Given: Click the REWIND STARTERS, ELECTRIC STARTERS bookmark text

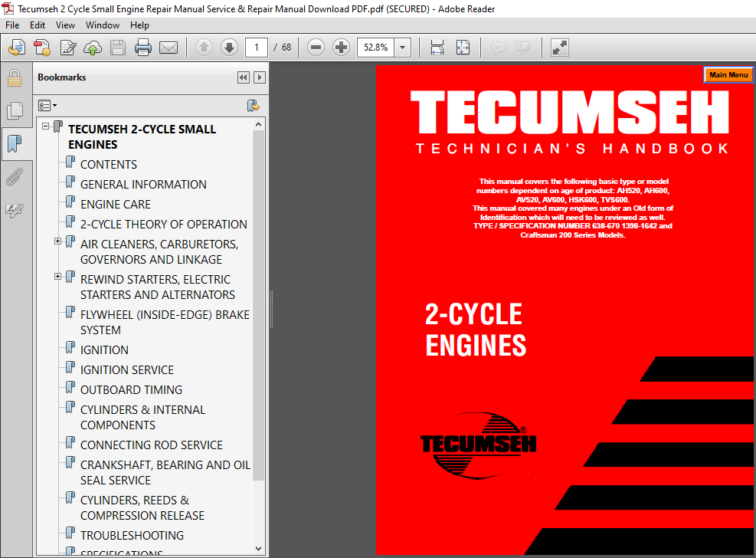Looking at the screenshot, I should tap(158, 287).
